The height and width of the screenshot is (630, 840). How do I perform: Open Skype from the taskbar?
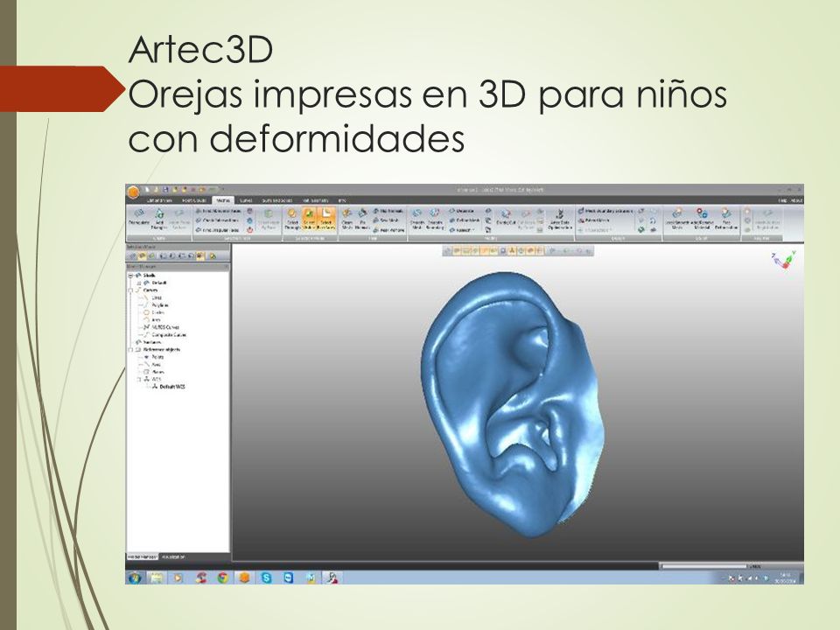[266, 577]
